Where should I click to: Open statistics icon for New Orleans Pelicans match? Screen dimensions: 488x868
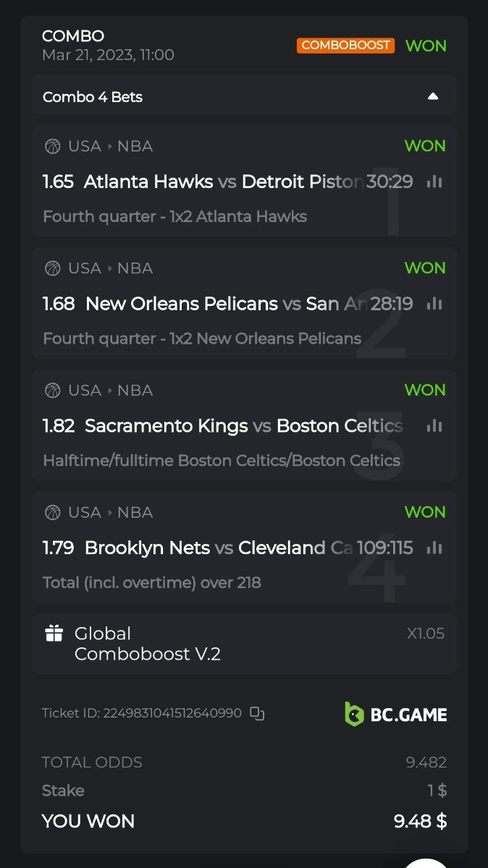pyautogui.click(x=434, y=304)
